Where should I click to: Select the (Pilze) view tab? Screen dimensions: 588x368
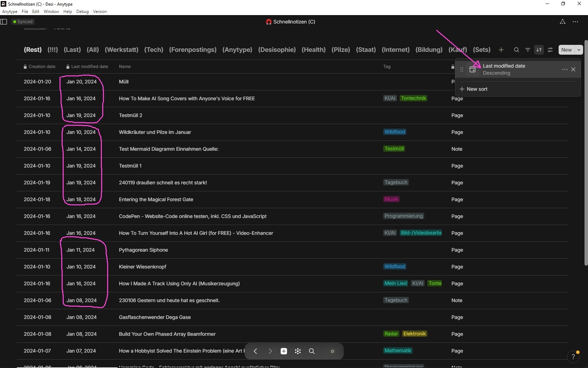(341, 50)
